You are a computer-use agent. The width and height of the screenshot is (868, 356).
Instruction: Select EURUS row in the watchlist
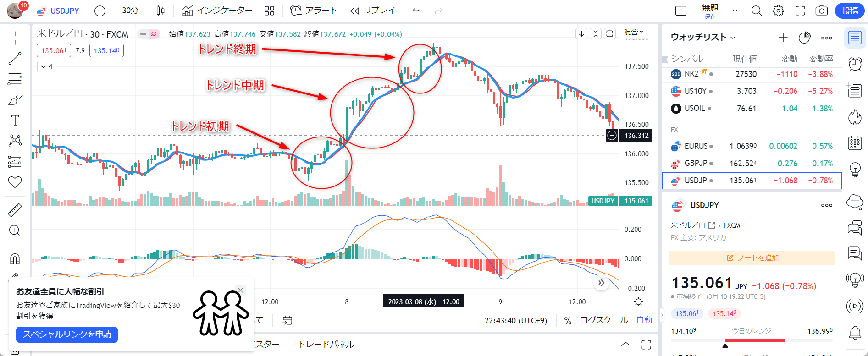[752, 146]
